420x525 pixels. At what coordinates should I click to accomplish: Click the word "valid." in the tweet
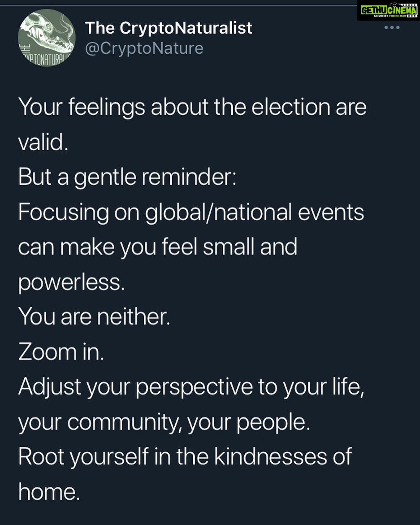click(43, 143)
